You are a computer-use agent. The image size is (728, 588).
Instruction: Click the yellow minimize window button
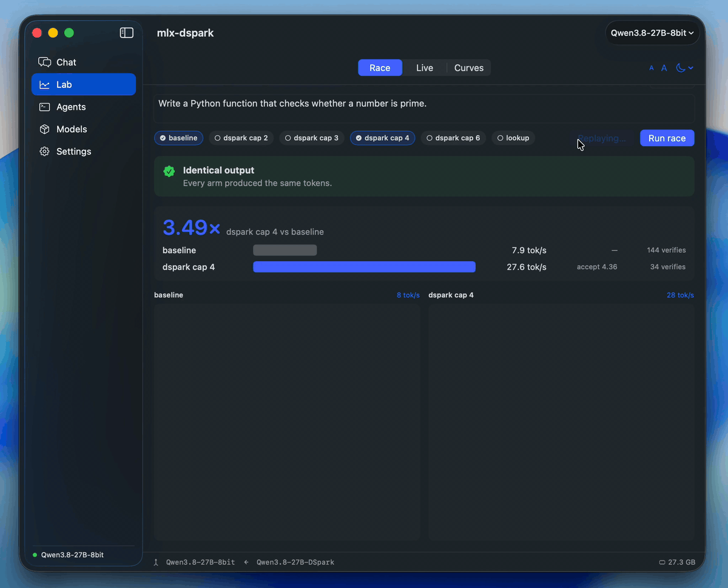pos(53,33)
